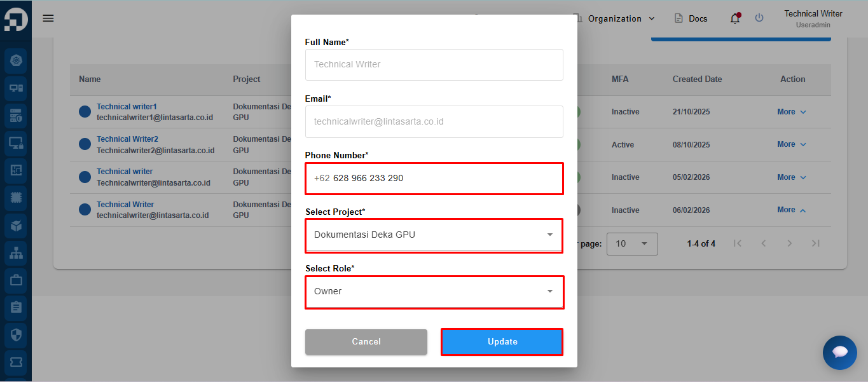Open the shield security sidebar icon
Screen dimensions: 868x382
tap(16, 334)
